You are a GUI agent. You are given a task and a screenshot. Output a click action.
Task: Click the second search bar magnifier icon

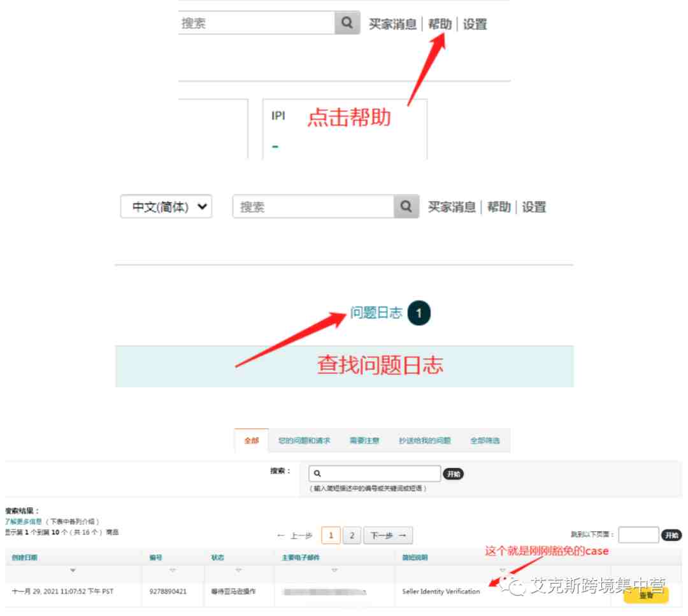406,206
